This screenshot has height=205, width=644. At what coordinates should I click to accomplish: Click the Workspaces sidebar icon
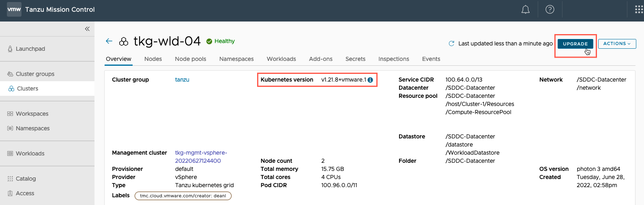coord(10,114)
